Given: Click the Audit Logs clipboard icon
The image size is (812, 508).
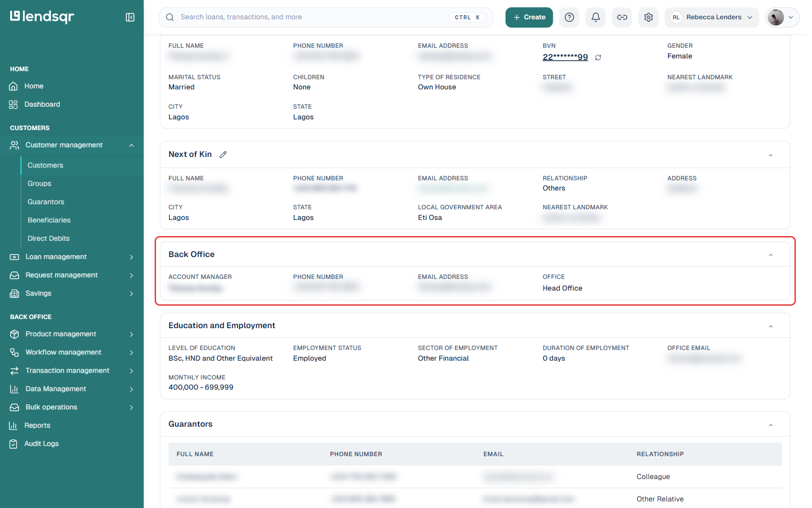Looking at the screenshot, I should click(x=14, y=444).
